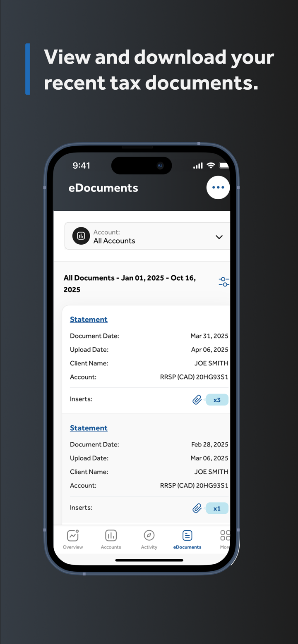298x644 pixels.
Task: Select the 'All Accounts' dropdown text
Action: click(x=114, y=241)
